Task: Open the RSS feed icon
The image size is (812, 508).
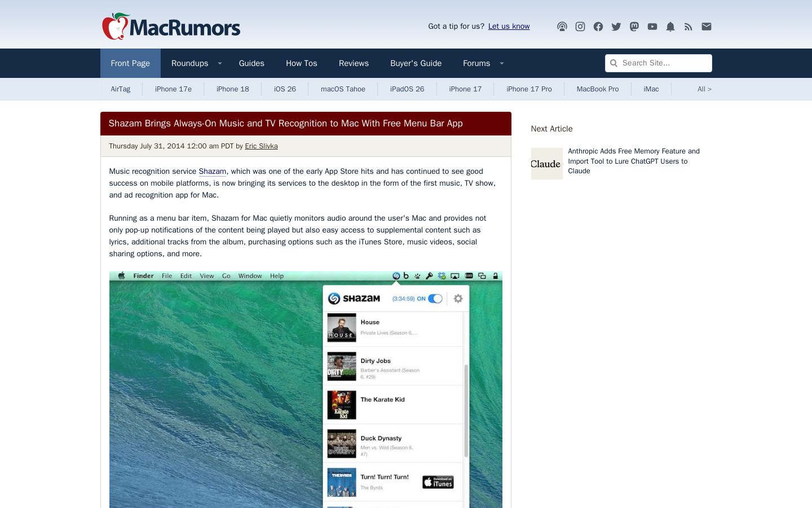Action: (689, 27)
